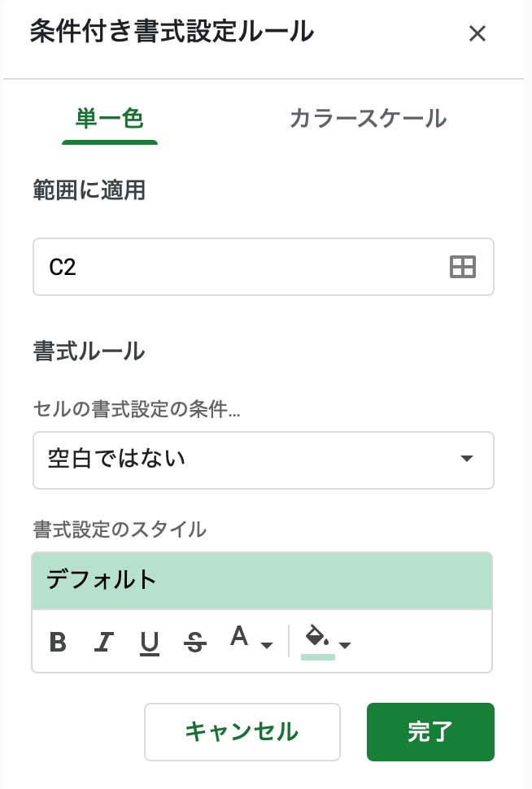The image size is (532, 789).
Task: Apply underline formatting to the rule style
Action: point(149,643)
